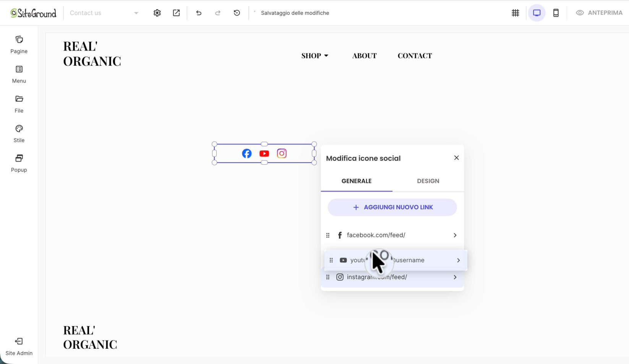
Task: Expand the youtube link entry chevron
Action: pyautogui.click(x=459, y=260)
